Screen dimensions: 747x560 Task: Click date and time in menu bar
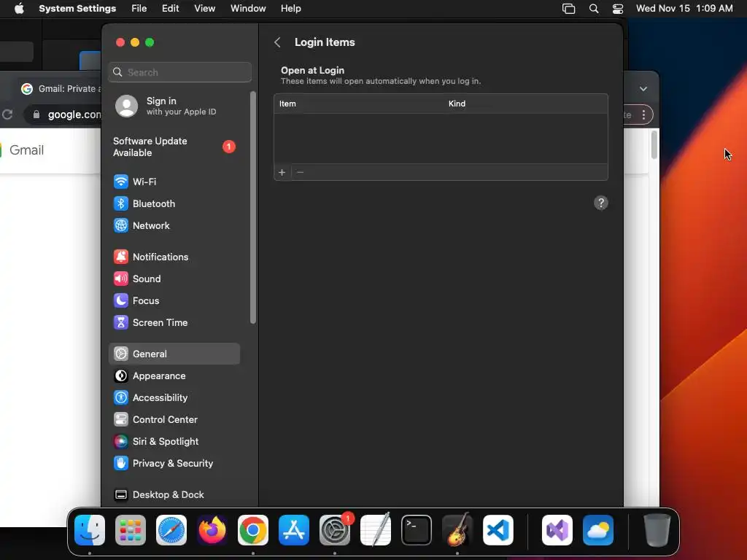(684, 9)
